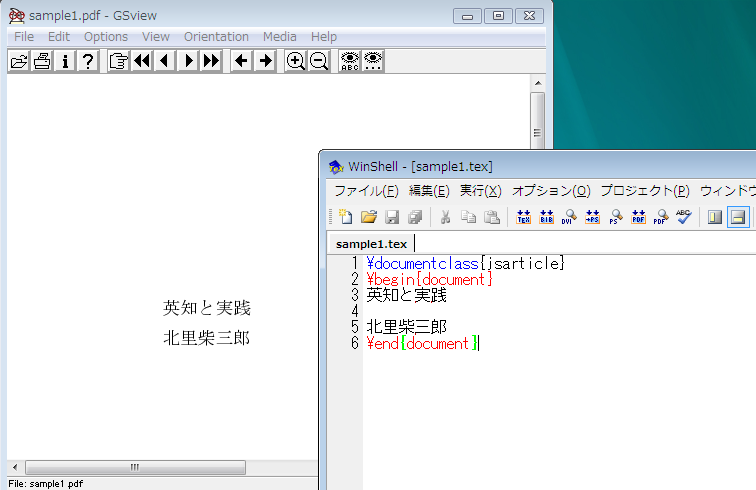This screenshot has height=490, width=756.
Task: Click WinShell copy icon
Action: [x=468, y=217]
